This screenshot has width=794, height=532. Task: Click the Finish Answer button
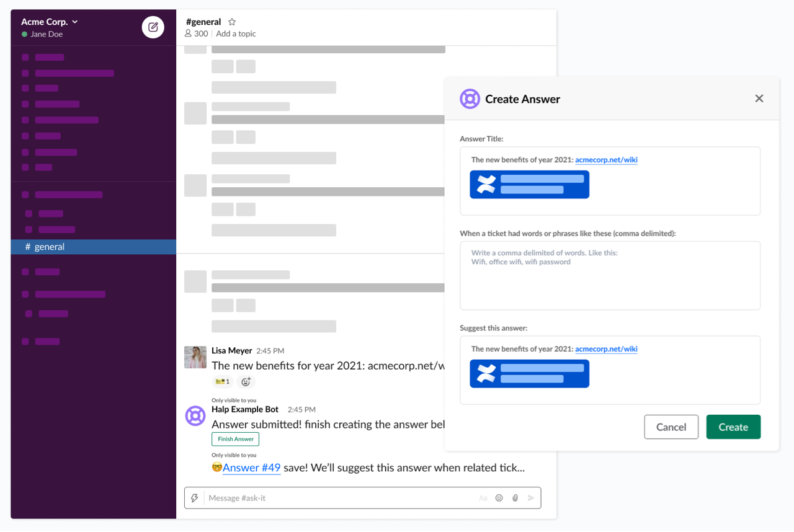[x=235, y=439]
